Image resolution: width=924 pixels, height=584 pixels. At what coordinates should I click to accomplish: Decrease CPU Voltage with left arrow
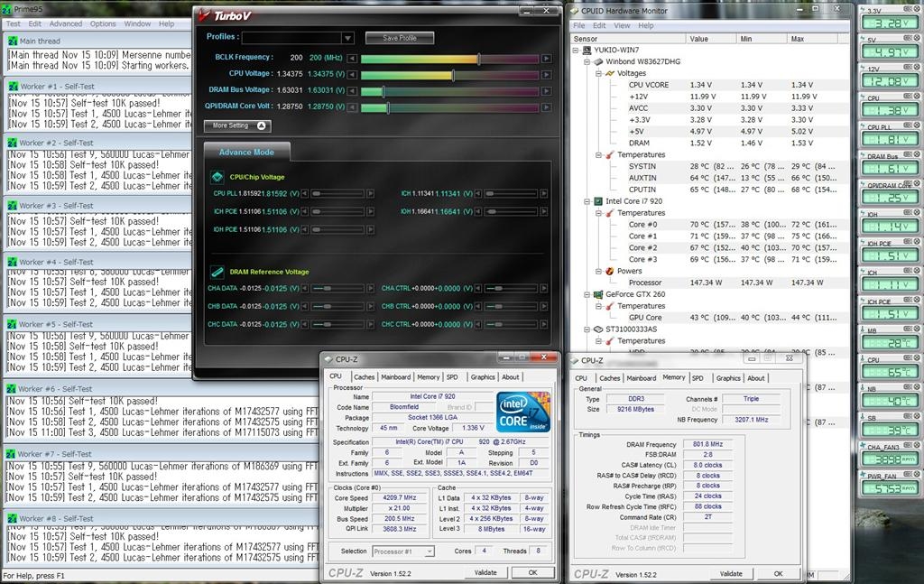pos(352,75)
